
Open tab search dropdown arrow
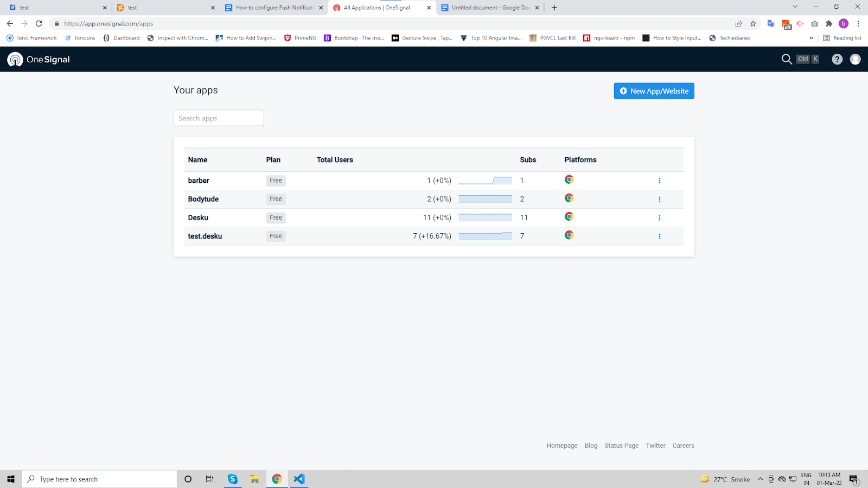[795, 7]
